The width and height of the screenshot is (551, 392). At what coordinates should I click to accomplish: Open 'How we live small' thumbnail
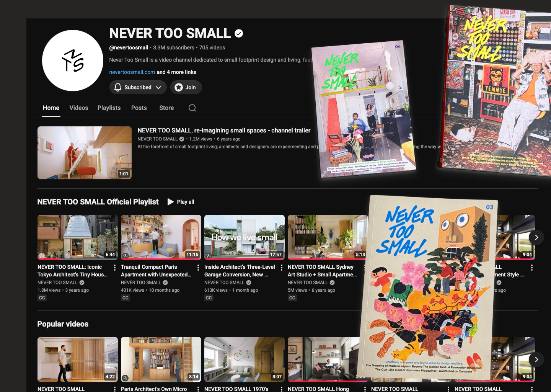pyautogui.click(x=245, y=237)
